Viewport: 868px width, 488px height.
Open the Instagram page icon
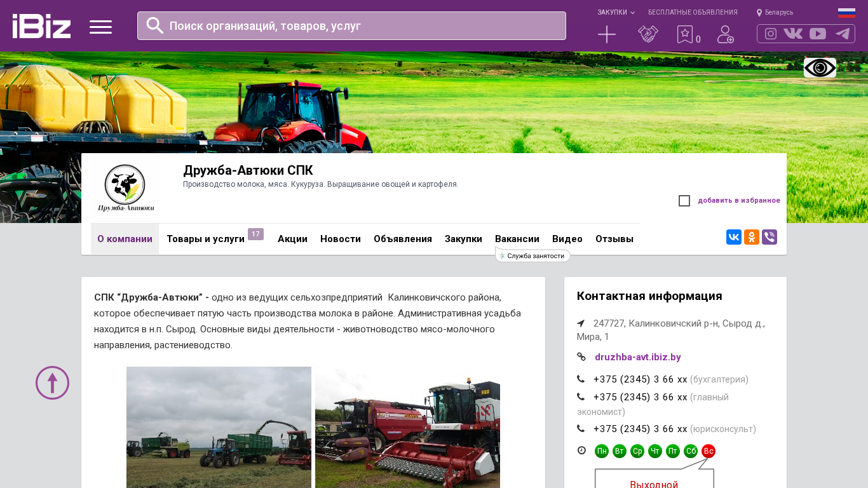pos(771,34)
